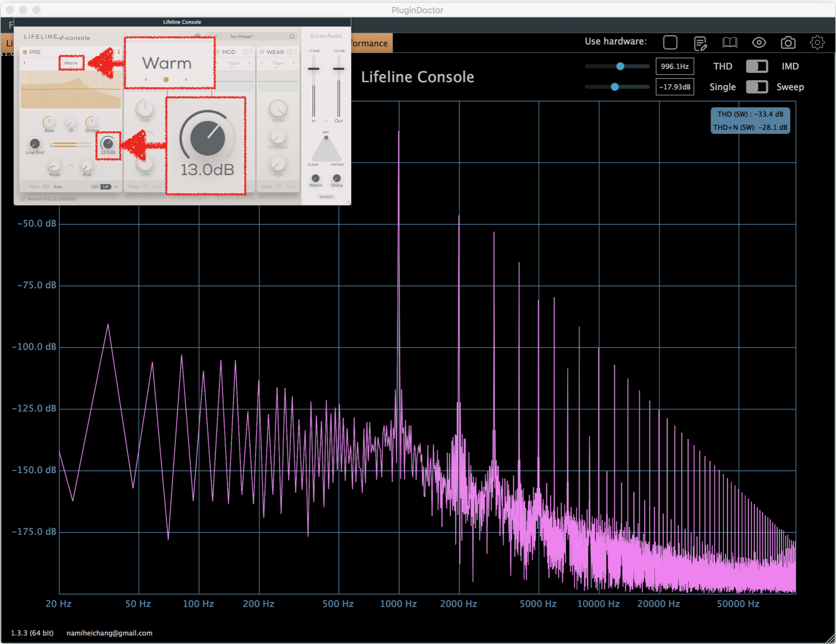Click the Age knob in WEAR module
Screen dimensions: 836x644
277,164
